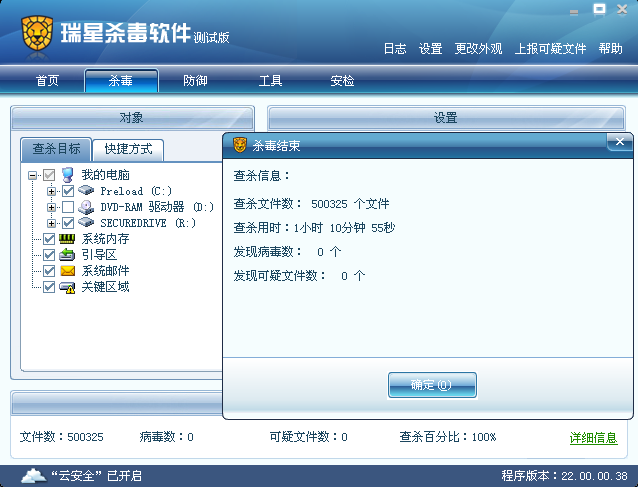Open the 帮助 menu
The height and width of the screenshot is (487, 638).
(610, 49)
